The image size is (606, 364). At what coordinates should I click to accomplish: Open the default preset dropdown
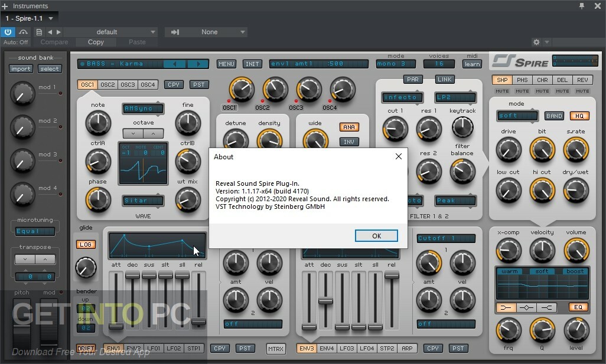point(111,32)
